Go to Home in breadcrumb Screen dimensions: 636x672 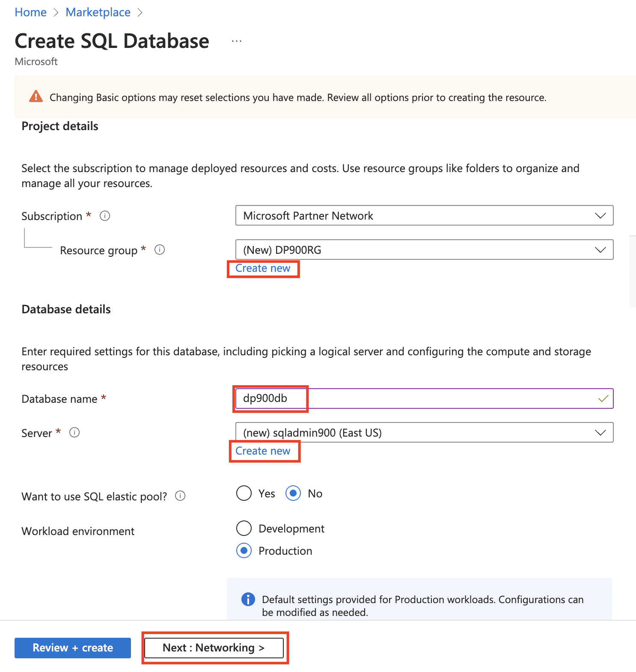pos(30,12)
